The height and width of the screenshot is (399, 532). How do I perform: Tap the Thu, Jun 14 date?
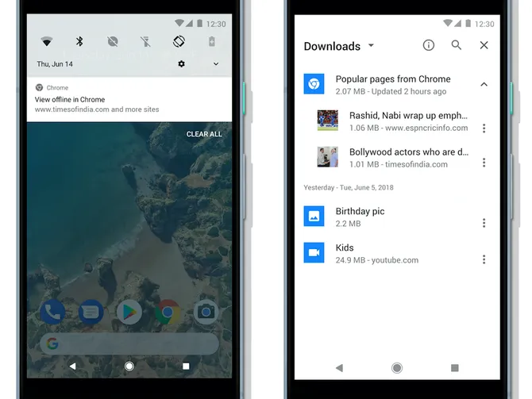click(55, 64)
